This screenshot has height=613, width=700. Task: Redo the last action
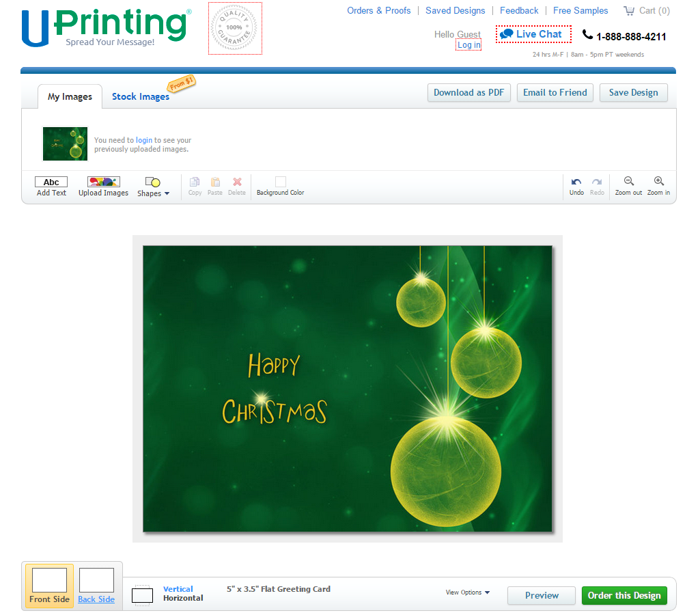597,187
